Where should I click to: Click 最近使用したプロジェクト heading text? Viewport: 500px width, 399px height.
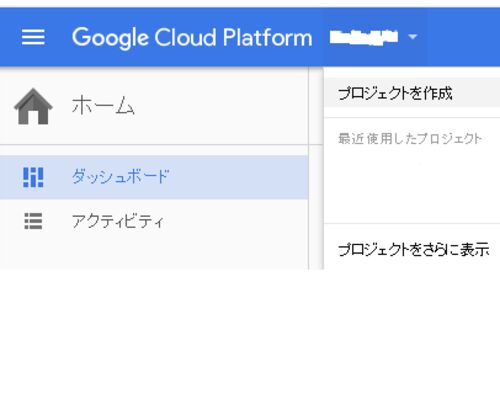(410, 139)
